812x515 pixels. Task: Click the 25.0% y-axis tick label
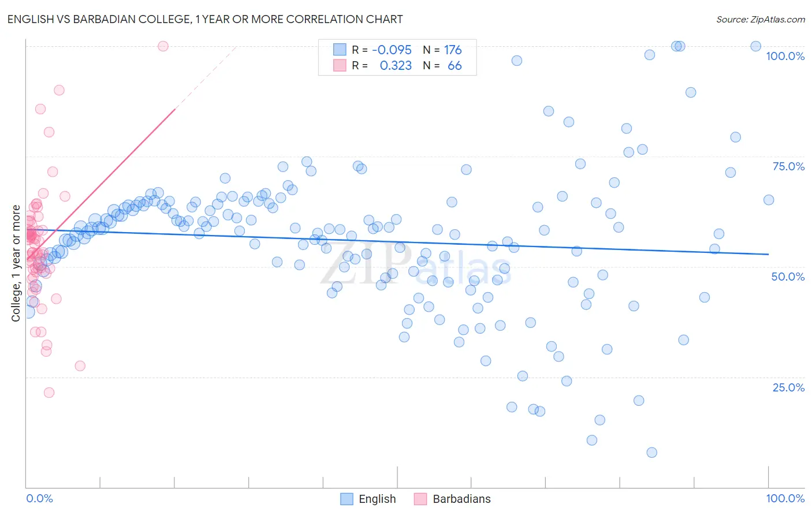[788, 387]
